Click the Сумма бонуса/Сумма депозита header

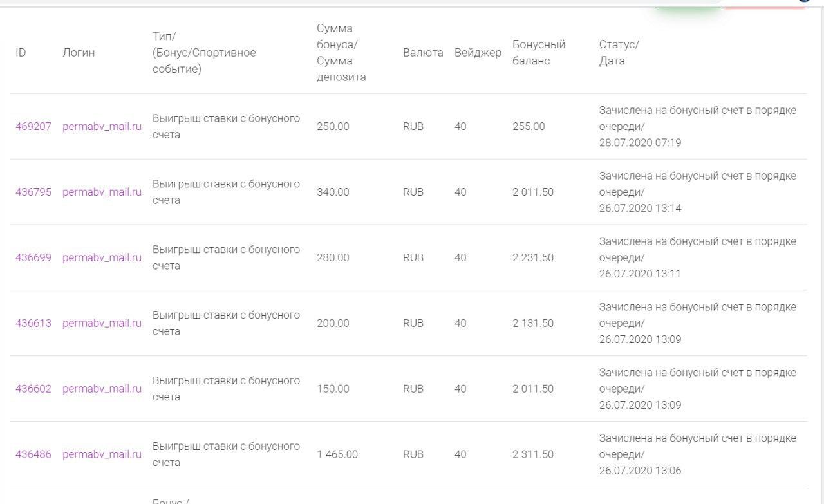[x=341, y=53]
